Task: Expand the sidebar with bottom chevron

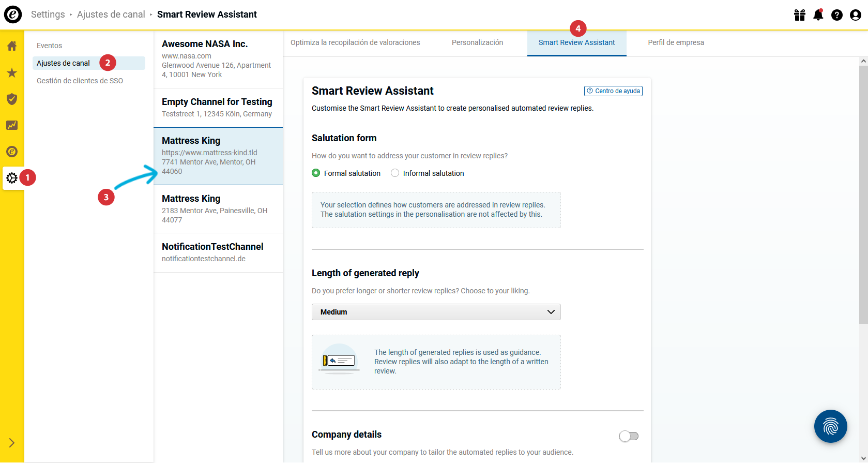Action: pos(12,443)
